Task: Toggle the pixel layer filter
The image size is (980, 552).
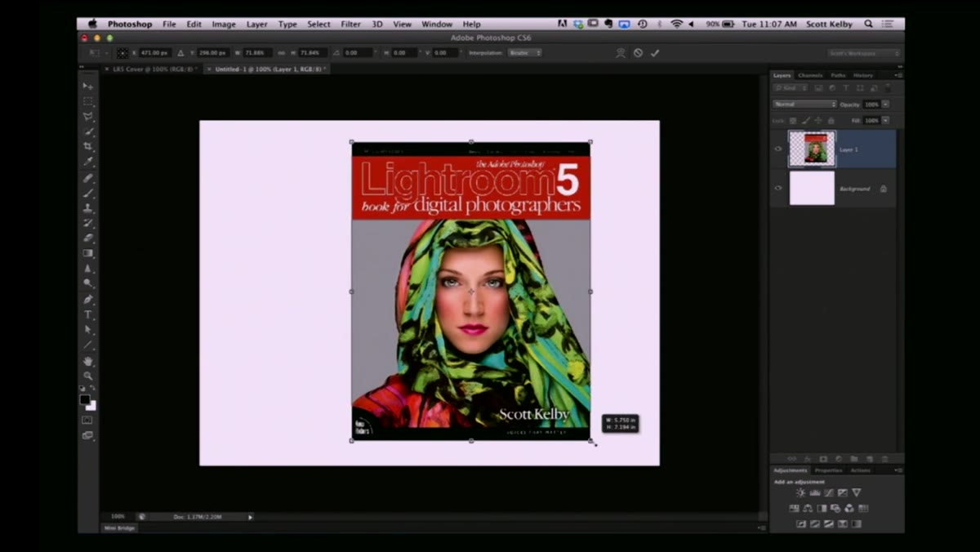Action: [x=818, y=88]
